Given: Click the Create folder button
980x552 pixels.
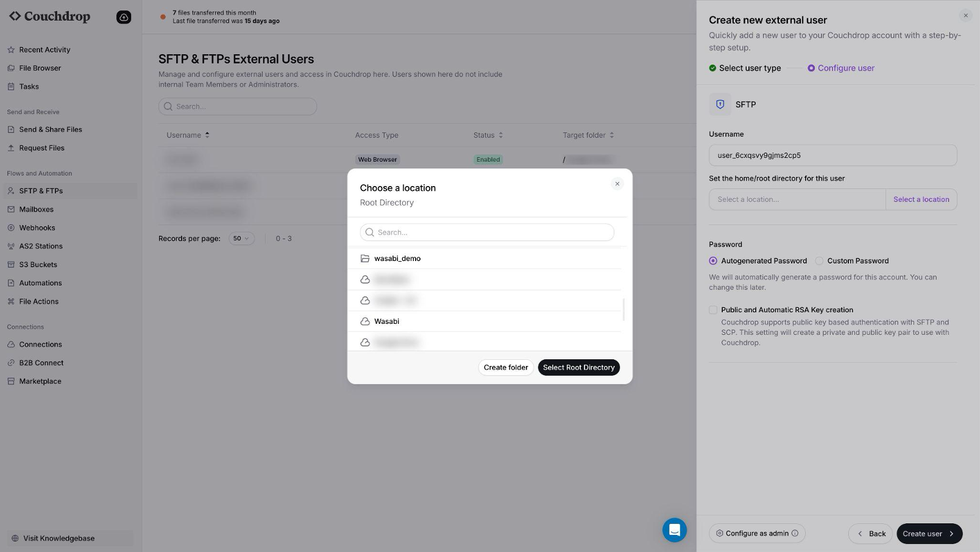Looking at the screenshot, I should (x=506, y=368).
